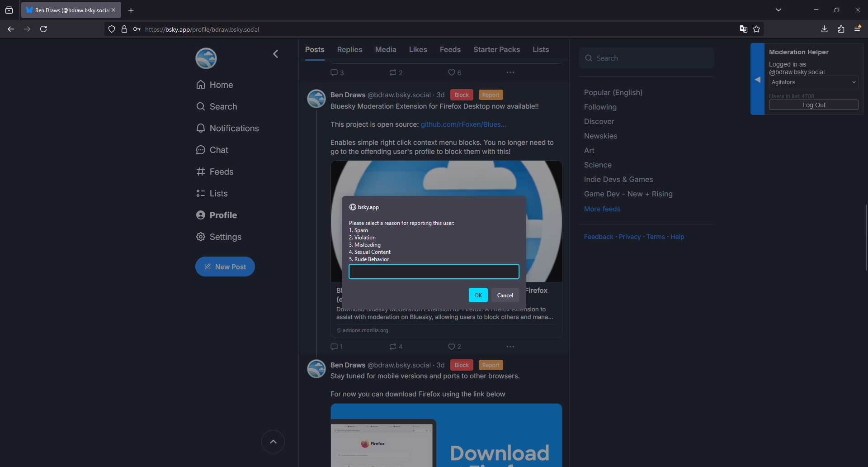Image resolution: width=868 pixels, height=467 pixels.
Task: Click Log Out in Moderation Helper
Action: tap(813, 105)
